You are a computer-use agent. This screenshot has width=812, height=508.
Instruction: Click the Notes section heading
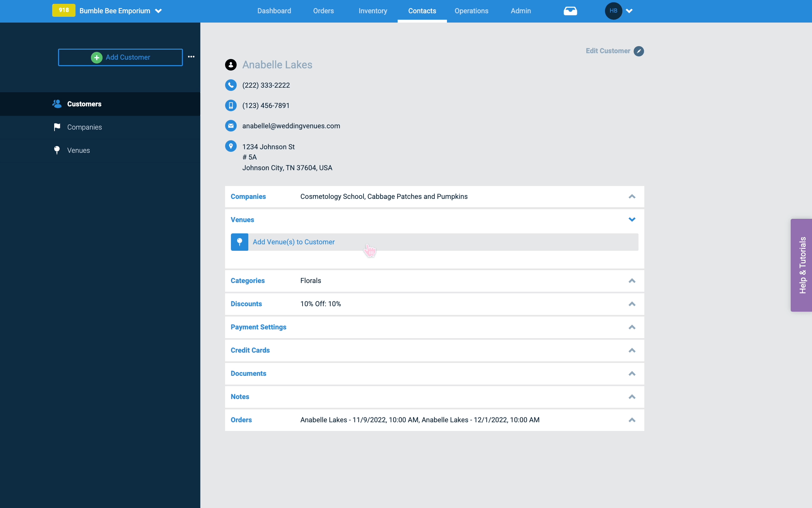click(x=240, y=397)
